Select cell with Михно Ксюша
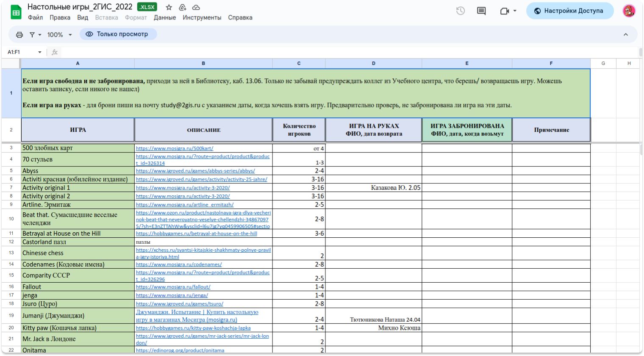644x356 pixels. tap(374, 328)
